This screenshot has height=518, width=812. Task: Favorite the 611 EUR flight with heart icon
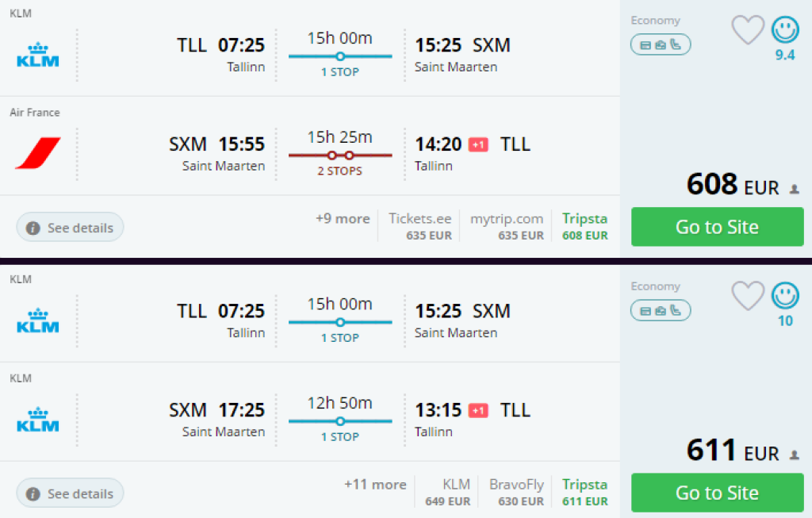747,296
